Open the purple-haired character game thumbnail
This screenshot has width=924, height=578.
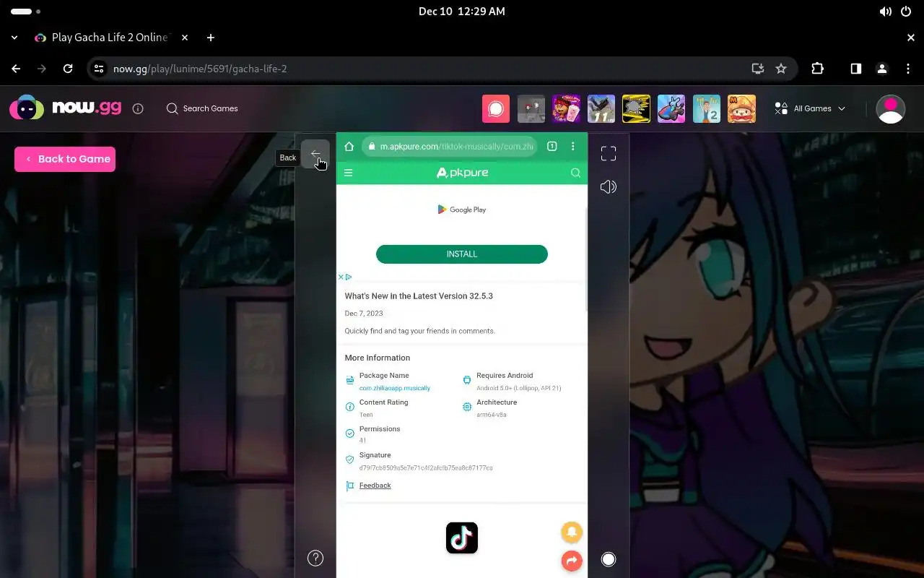point(566,109)
